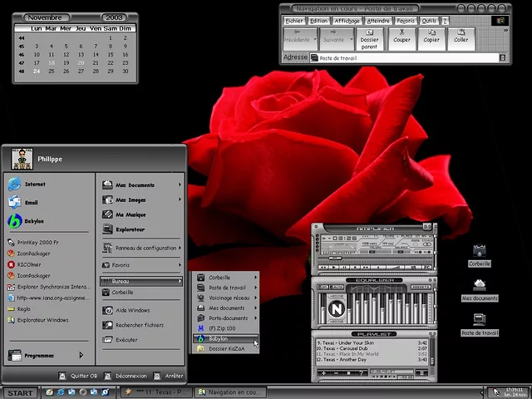Image resolution: width=532 pixels, height=399 pixels.
Task: Open the Affichage menu
Action: click(347, 21)
